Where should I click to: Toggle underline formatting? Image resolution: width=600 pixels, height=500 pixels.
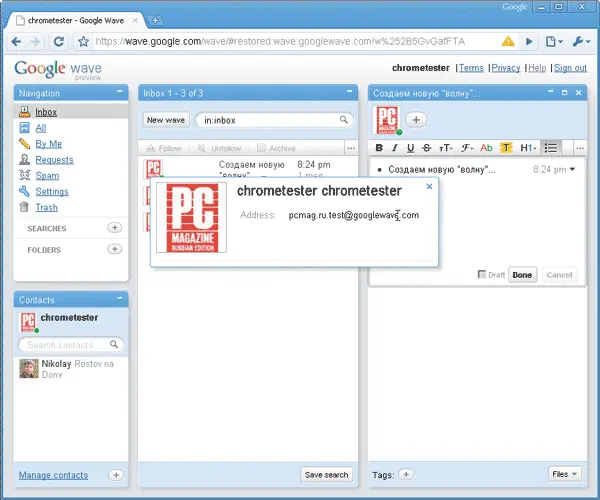pyautogui.click(x=411, y=148)
